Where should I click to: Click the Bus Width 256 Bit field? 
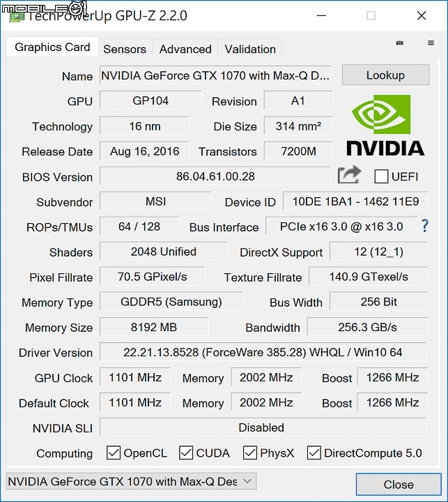pyautogui.click(x=379, y=302)
